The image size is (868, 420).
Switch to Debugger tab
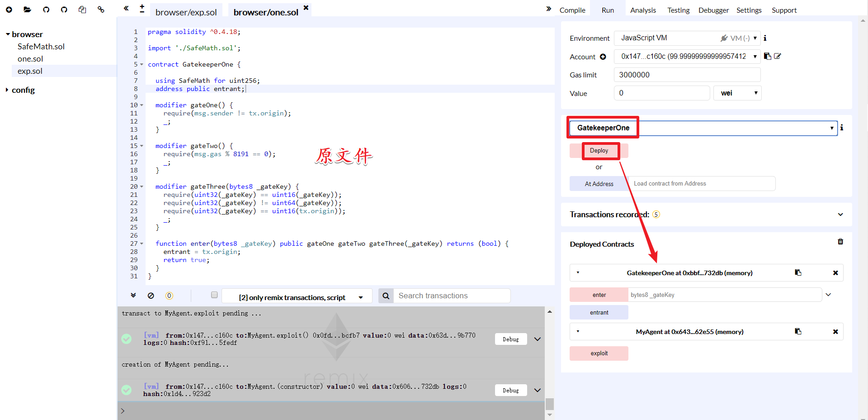pyautogui.click(x=713, y=10)
